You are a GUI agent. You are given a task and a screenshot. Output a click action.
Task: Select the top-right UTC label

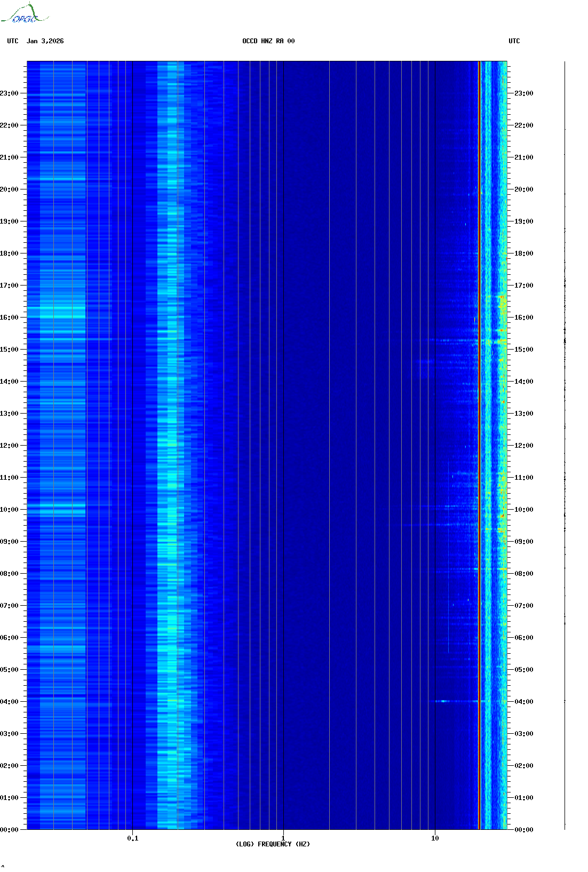point(514,41)
